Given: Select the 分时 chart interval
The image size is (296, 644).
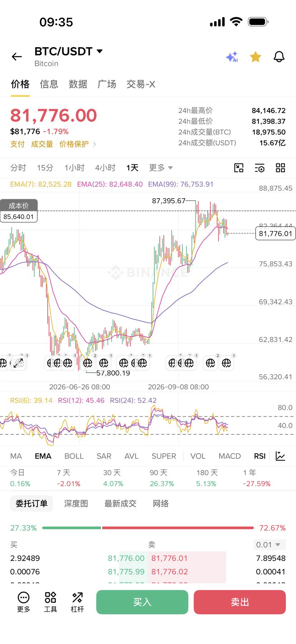Looking at the screenshot, I should click(18, 168).
